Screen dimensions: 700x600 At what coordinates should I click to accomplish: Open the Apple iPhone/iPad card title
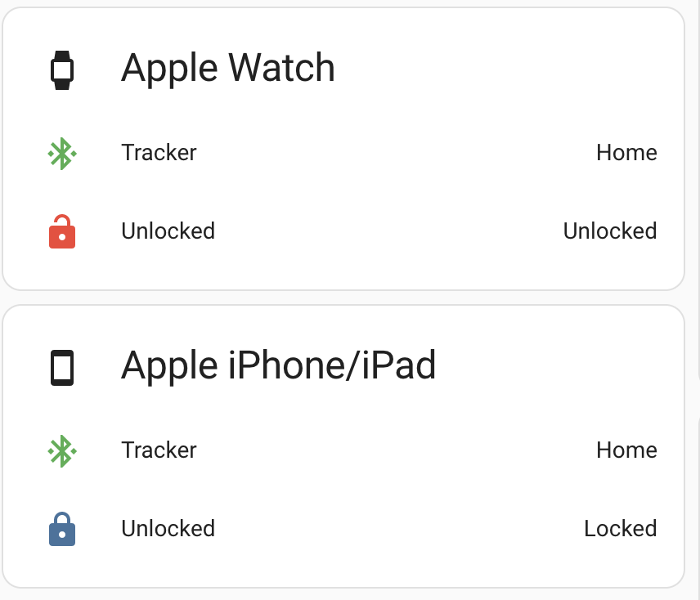(x=279, y=365)
